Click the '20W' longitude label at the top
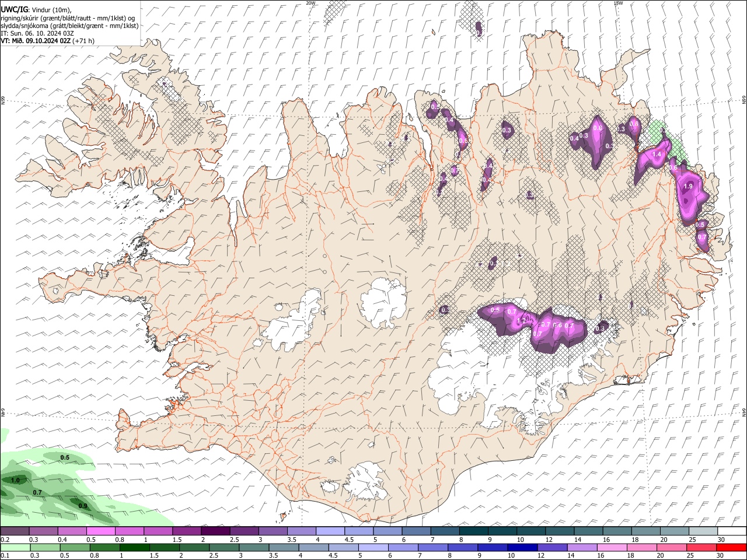747x560 pixels. 310,3
